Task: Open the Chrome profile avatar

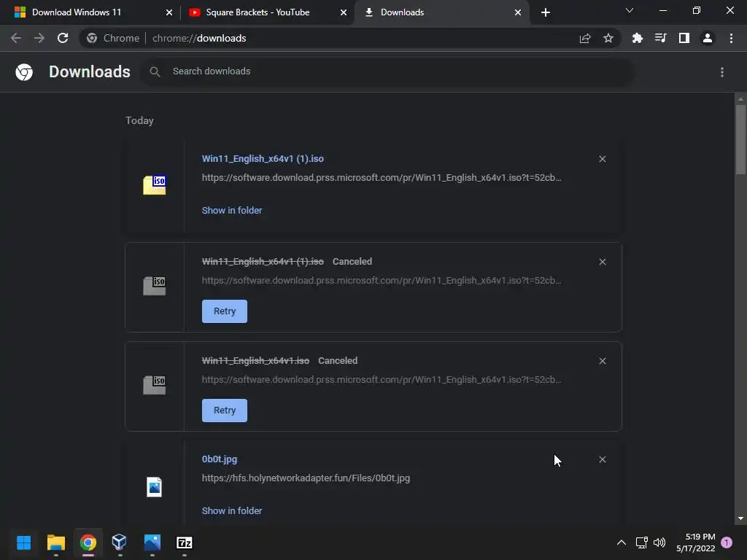Action: [708, 38]
